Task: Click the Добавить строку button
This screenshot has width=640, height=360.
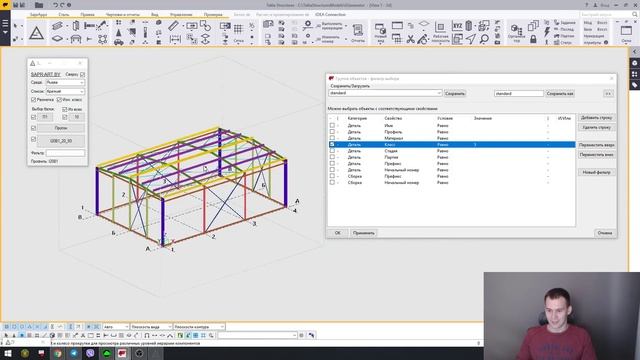Action: coord(596,118)
